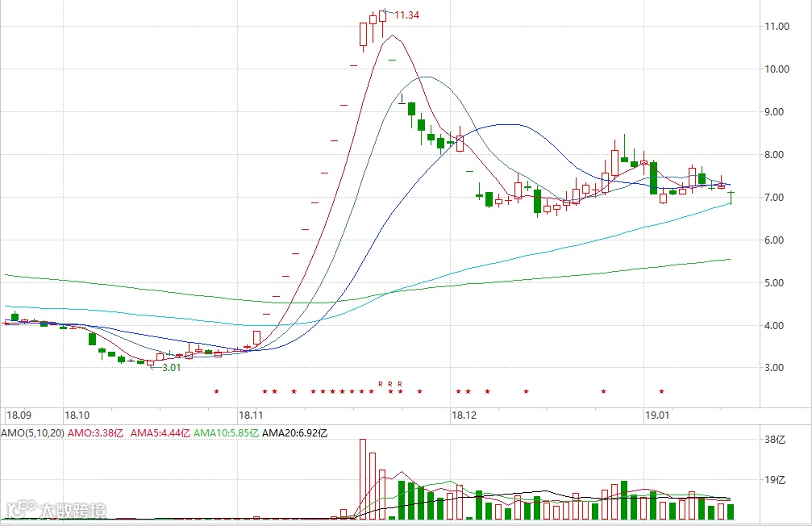The image size is (812, 526).
Task: Click the 8.00 price axis label
Action: pyautogui.click(x=774, y=154)
